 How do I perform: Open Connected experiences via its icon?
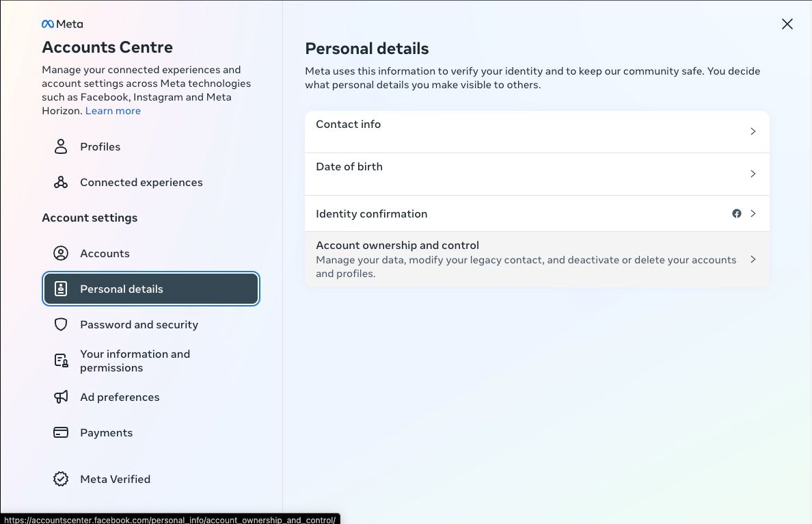[x=61, y=182]
